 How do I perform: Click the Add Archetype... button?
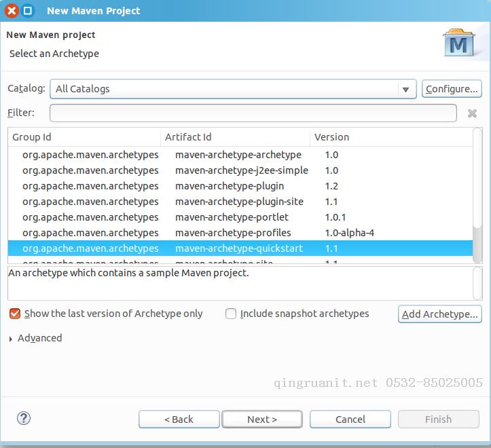coord(439,314)
